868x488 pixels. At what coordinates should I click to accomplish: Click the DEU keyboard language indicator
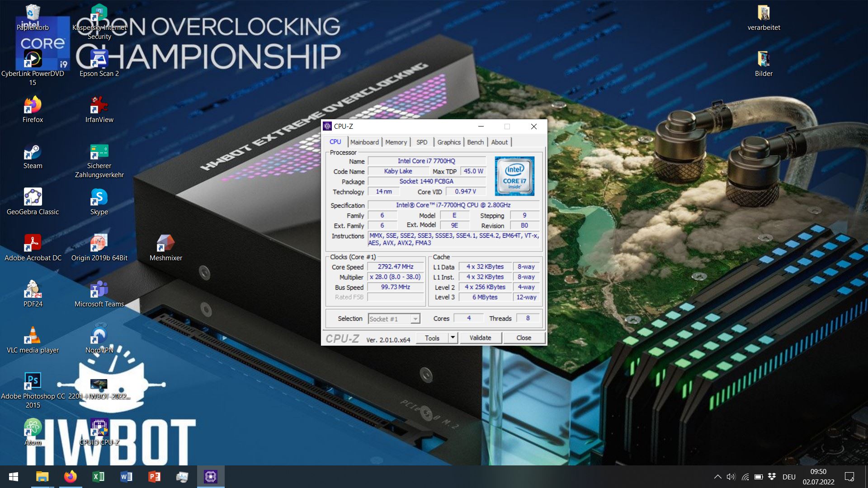tap(789, 477)
